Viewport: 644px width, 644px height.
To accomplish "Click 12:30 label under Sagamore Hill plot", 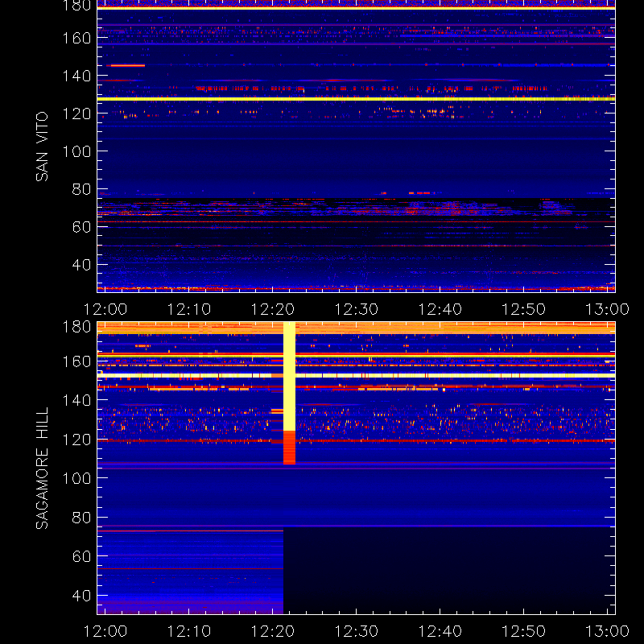I will pyautogui.click(x=356, y=631).
